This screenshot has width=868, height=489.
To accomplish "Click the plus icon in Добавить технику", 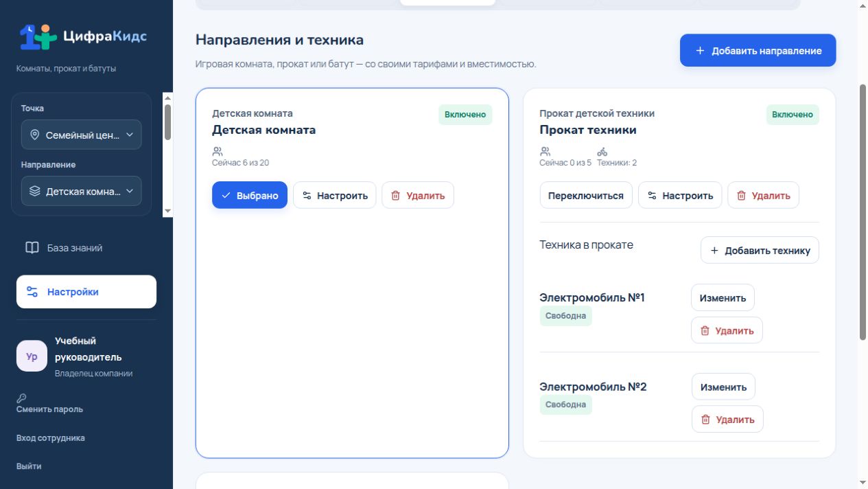I will coord(714,251).
